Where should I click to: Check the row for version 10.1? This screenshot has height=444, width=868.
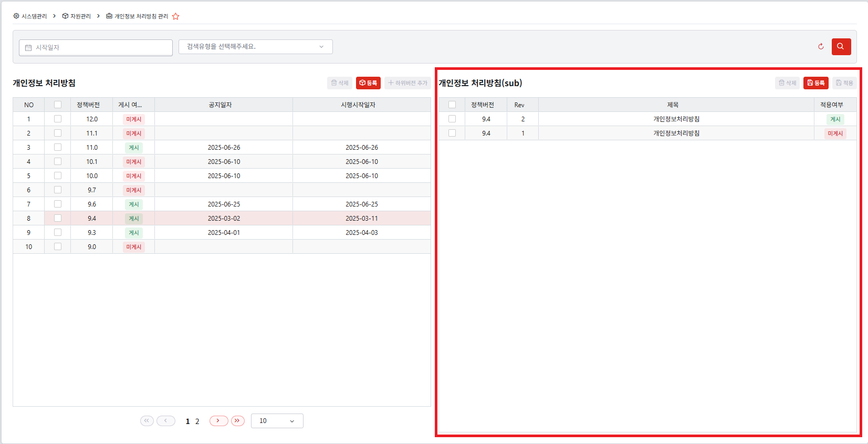(58, 161)
